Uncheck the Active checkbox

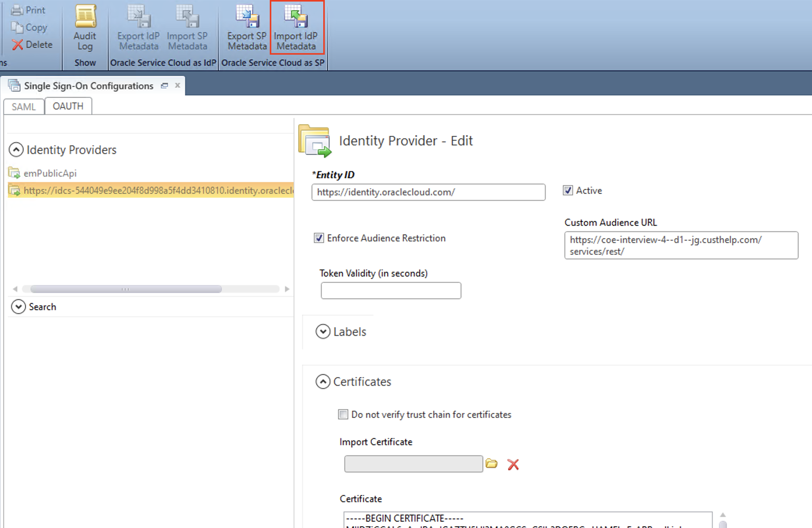tap(568, 191)
